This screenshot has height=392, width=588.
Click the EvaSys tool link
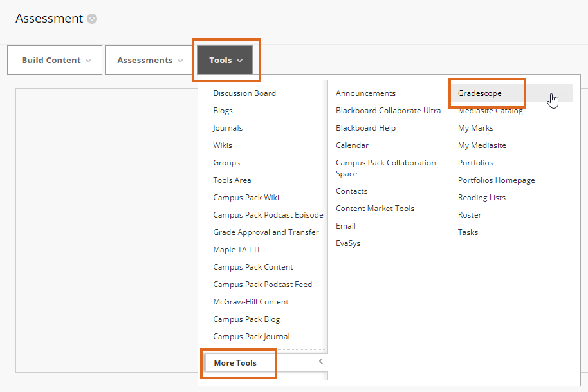[348, 243]
